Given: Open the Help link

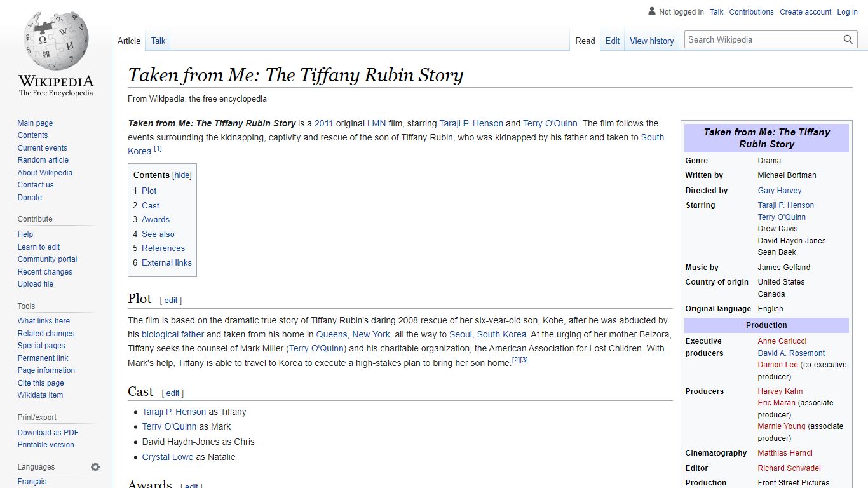Looking at the screenshot, I should pos(25,234).
